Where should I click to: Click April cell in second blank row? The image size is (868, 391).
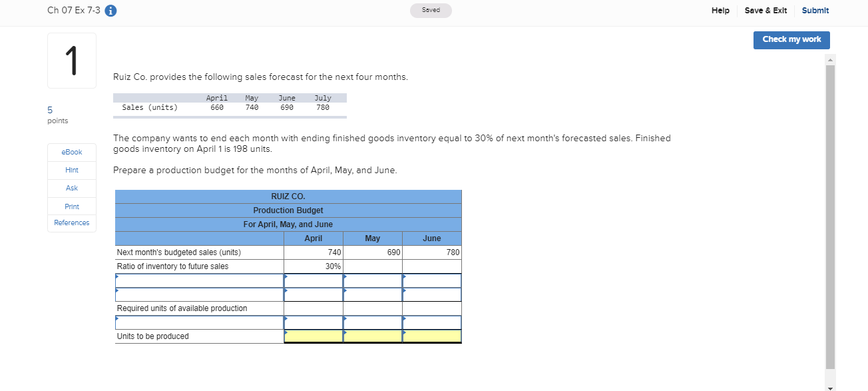[314, 294]
